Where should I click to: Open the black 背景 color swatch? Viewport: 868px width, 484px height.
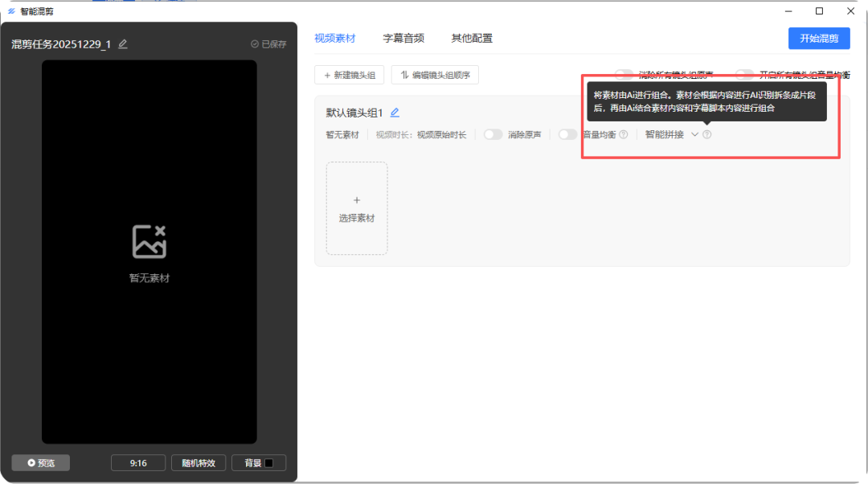pos(269,463)
